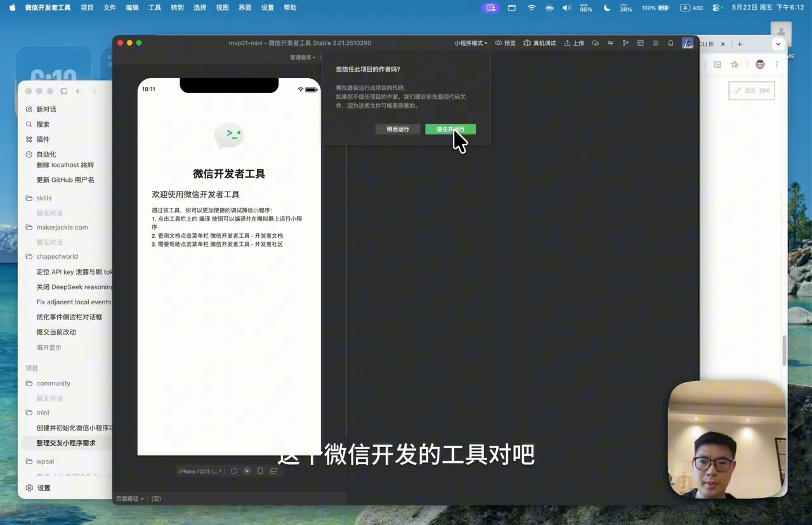Open the 编辑 menu in menu bar
This screenshot has height=525, width=812.
[132, 8]
